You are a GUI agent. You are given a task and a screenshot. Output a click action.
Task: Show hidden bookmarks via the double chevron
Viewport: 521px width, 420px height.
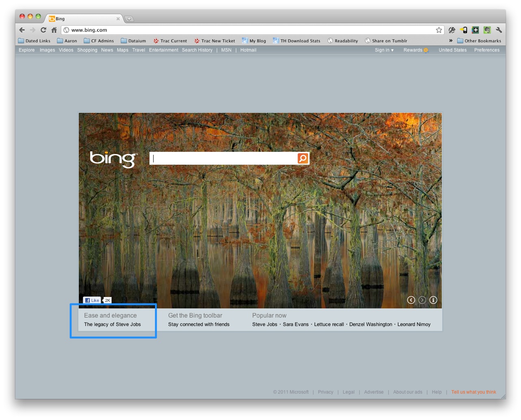tap(450, 41)
